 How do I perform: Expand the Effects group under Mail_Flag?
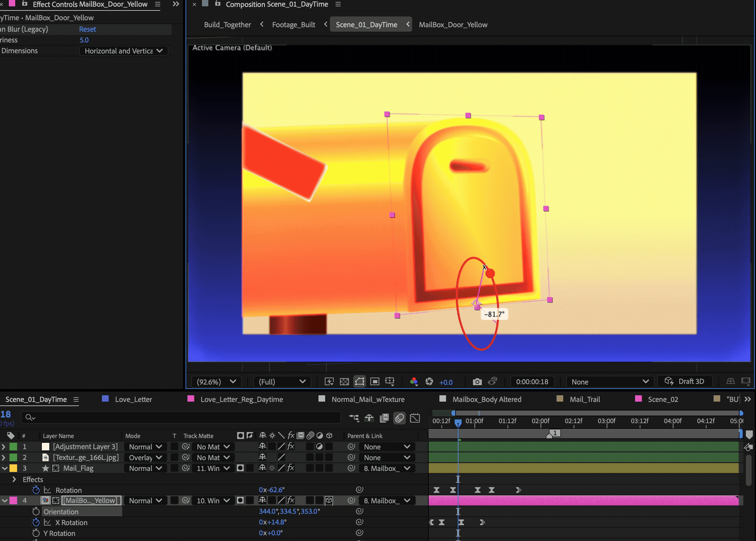pos(14,479)
